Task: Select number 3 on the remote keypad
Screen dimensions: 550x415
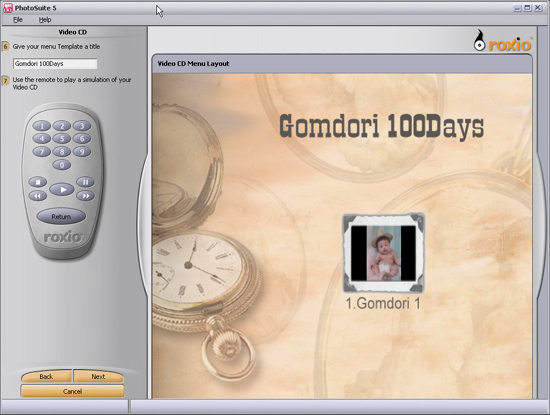Action: point(82,126)
